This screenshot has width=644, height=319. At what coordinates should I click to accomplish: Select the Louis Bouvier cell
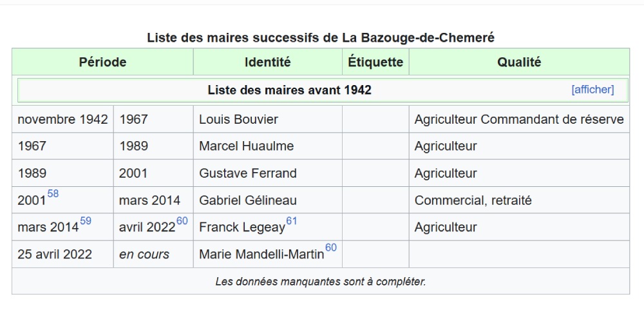(239, 120)
